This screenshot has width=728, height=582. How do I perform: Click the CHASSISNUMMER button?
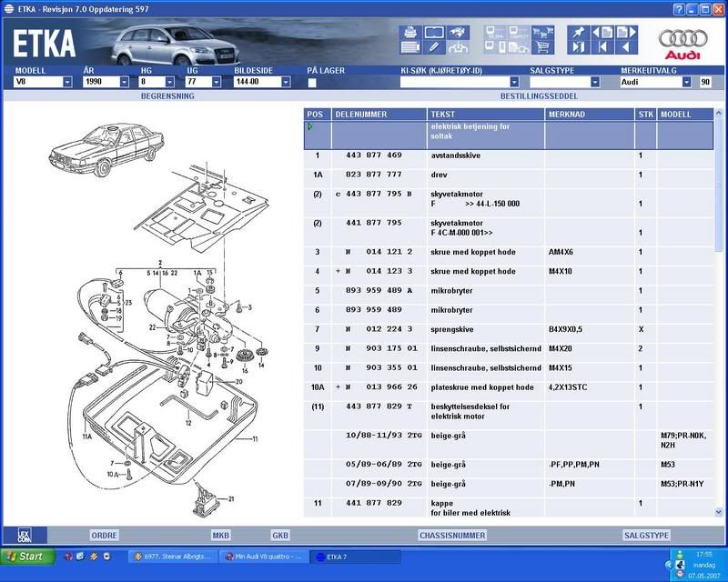(x=451, y=536)
